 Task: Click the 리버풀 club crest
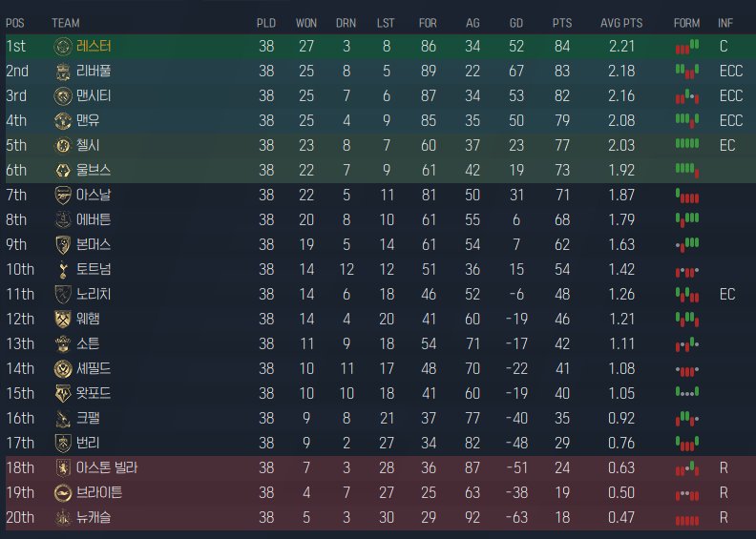point(63,71)
